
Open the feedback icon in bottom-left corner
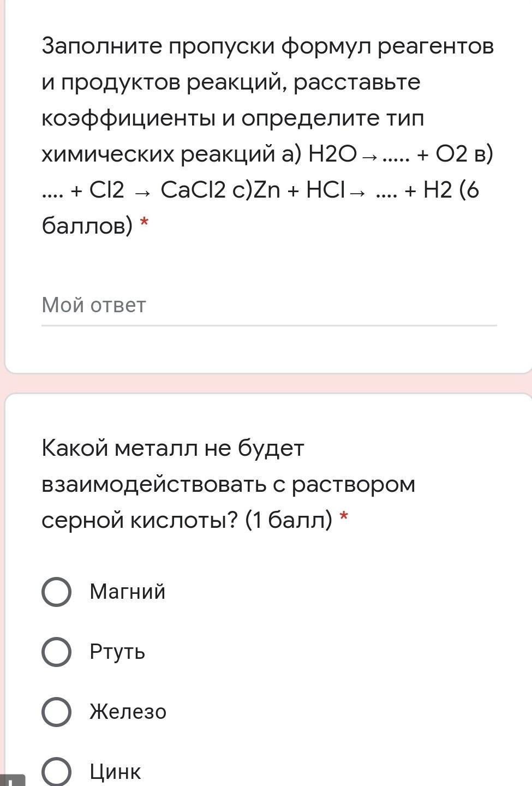click(x=12, y=780)
